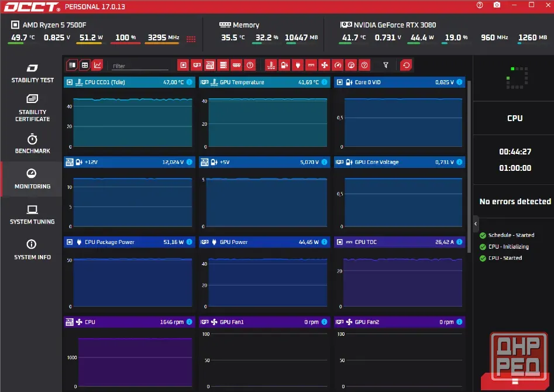The width and height of the screenshot is (554, 392).
Task: Switch to table view layout icon
Action: click(85, 65)
